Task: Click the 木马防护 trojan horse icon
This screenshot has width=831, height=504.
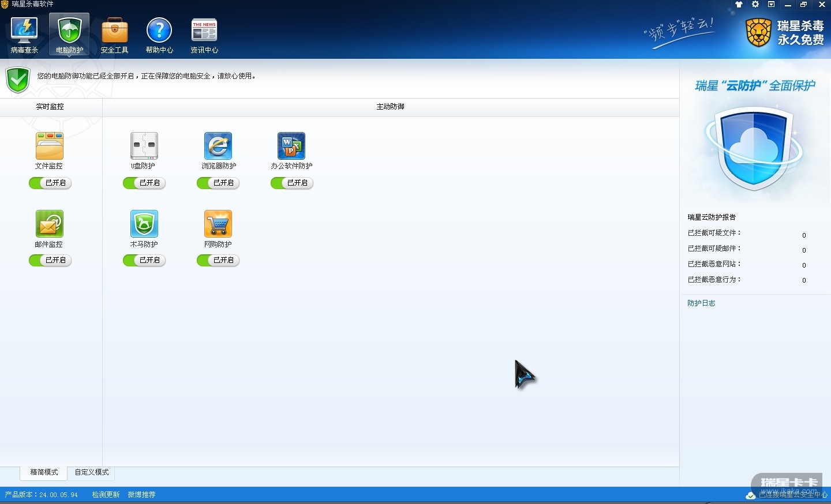Action: (x=144, y=224)
